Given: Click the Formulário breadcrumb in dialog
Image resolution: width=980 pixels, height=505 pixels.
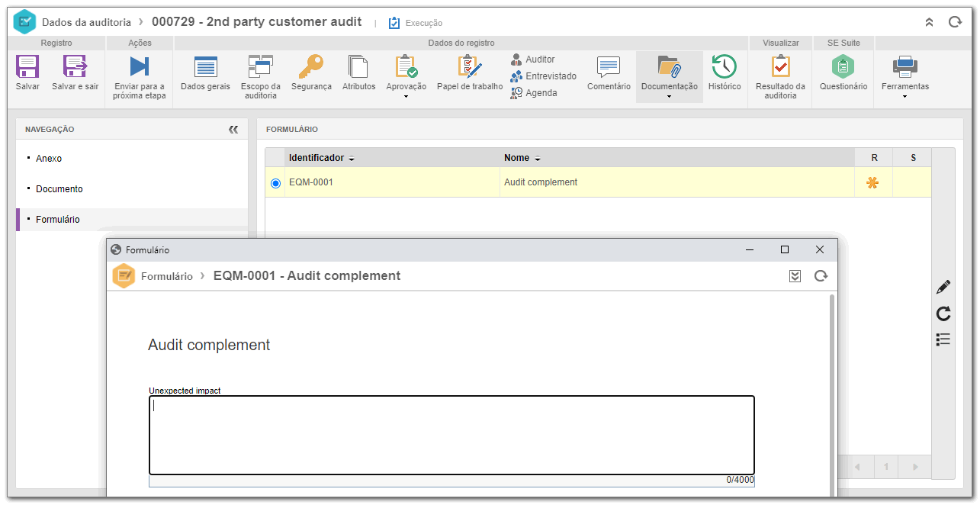Looking at the screenshot, I should (167, 276).
